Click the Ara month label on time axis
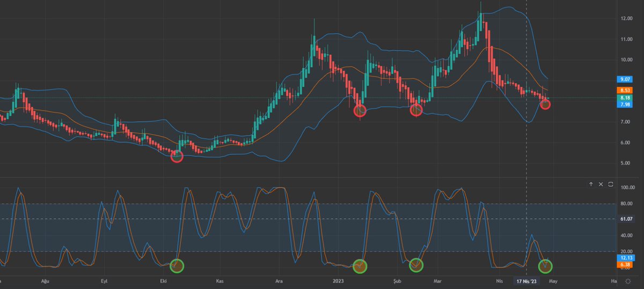The width and height of the screenshot is (644, 289). [279, 281]
